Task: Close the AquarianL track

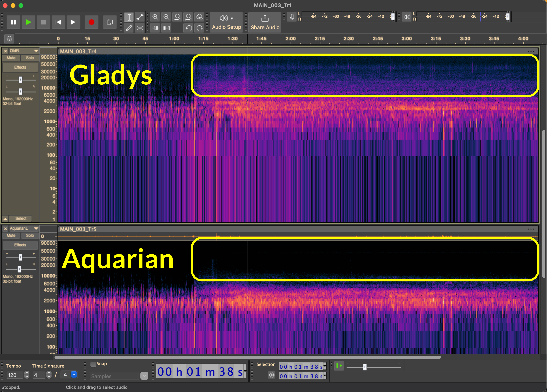Action: point(5,229)
